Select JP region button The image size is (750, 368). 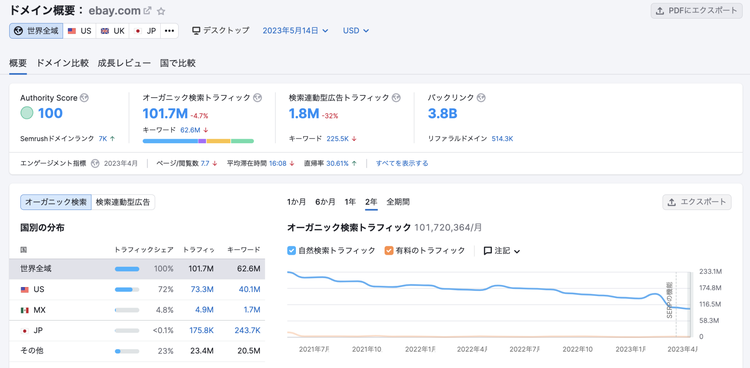pyautogui.click(x=145, y=31)
